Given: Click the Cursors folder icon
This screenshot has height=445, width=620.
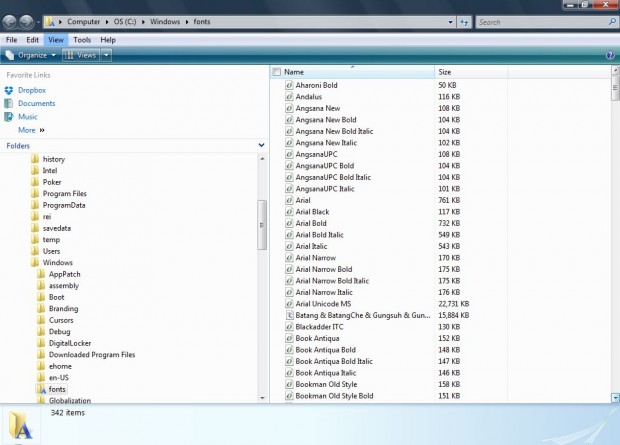Looking at the screenshot, I should [x=41, y=320].
